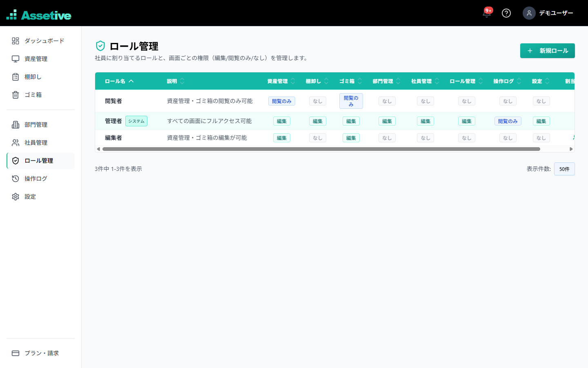Image resolution: width=588 pixels, height=368 pixels.
Task: Sort by 設定 column header
Action: click(541, 81)
